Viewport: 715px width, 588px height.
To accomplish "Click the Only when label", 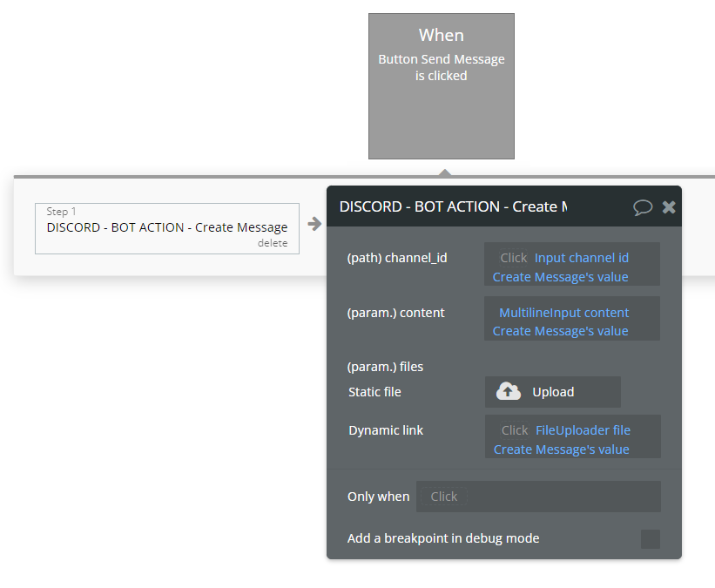I will (379, 497).
